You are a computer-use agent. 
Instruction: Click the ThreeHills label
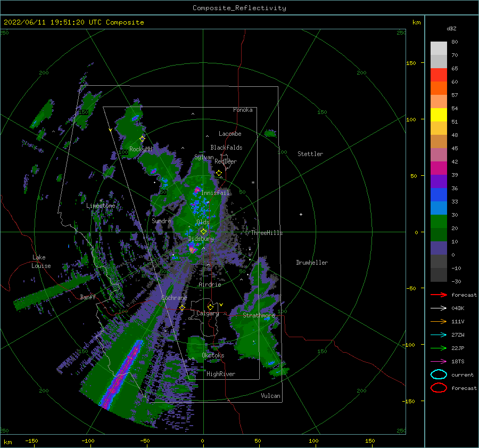[x=267, y=233]
